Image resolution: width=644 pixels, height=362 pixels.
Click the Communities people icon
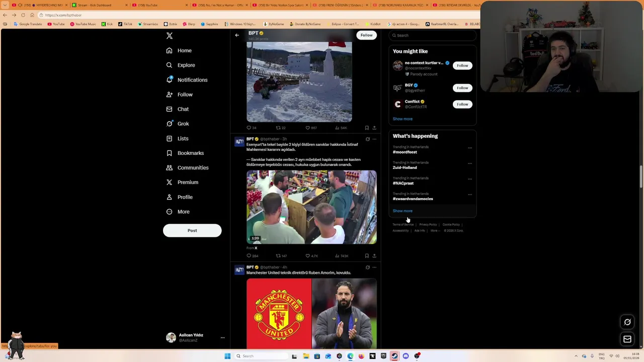coord(169,167)
